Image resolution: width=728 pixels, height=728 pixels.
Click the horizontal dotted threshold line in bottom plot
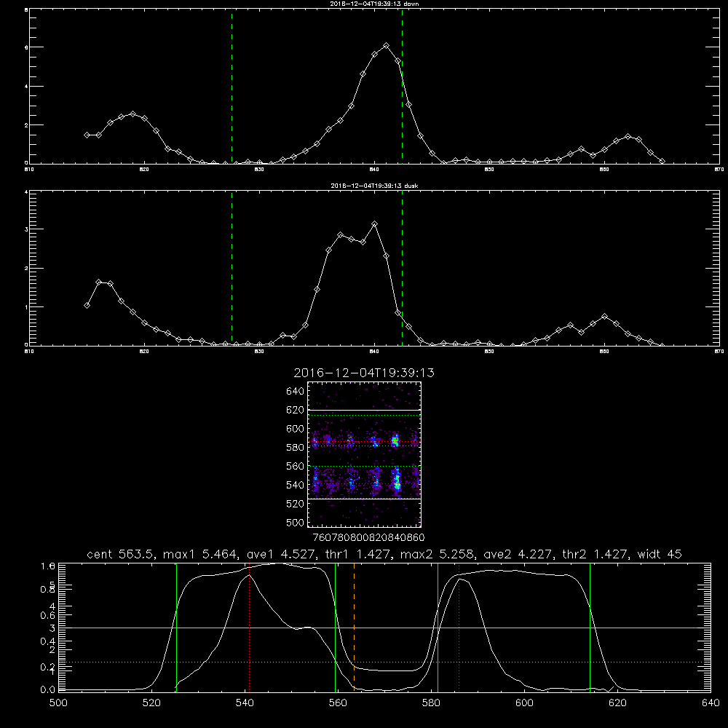(385, 662)
